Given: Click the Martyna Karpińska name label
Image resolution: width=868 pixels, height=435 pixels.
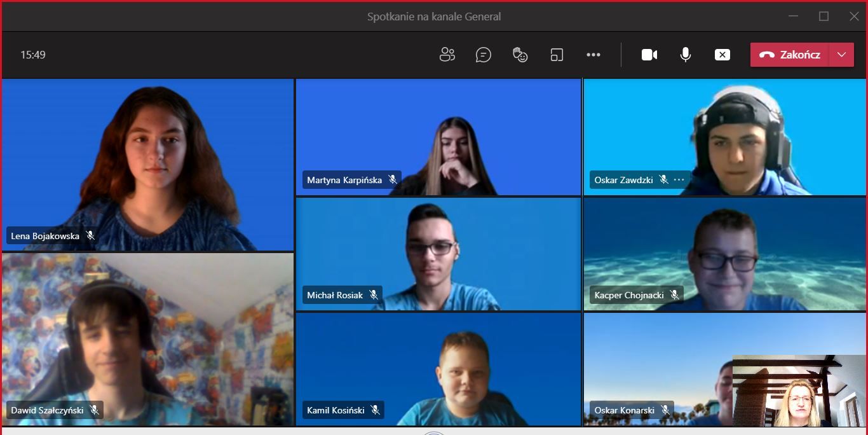Looking at the screenshot, I should [344, 180].
